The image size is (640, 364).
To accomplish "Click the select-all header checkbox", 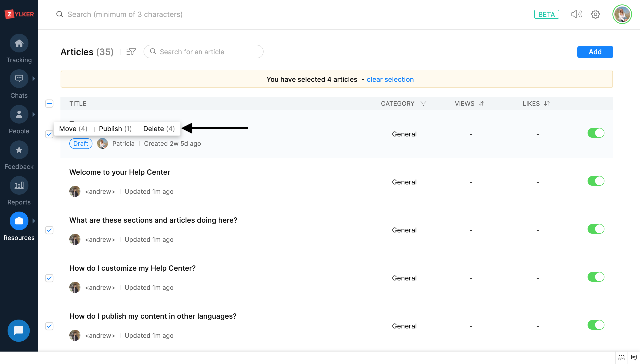I will click(49, 104).
